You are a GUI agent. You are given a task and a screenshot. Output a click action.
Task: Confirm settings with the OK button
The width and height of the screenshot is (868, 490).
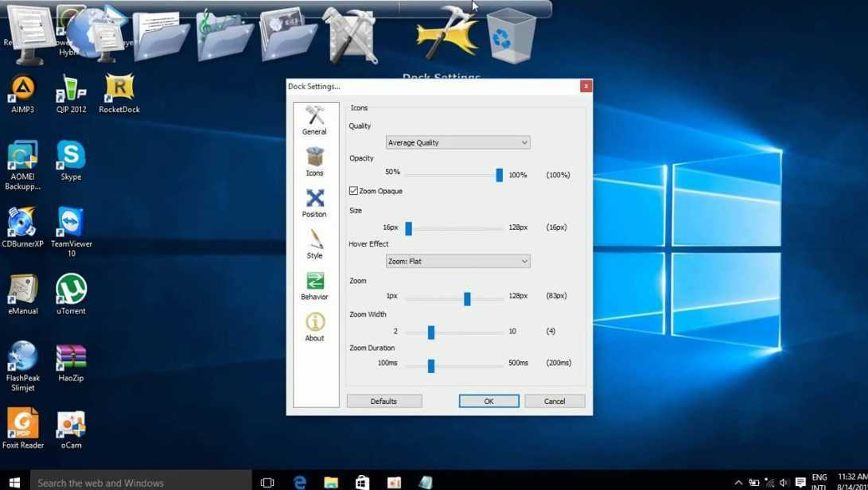click(x=488, y=402)
